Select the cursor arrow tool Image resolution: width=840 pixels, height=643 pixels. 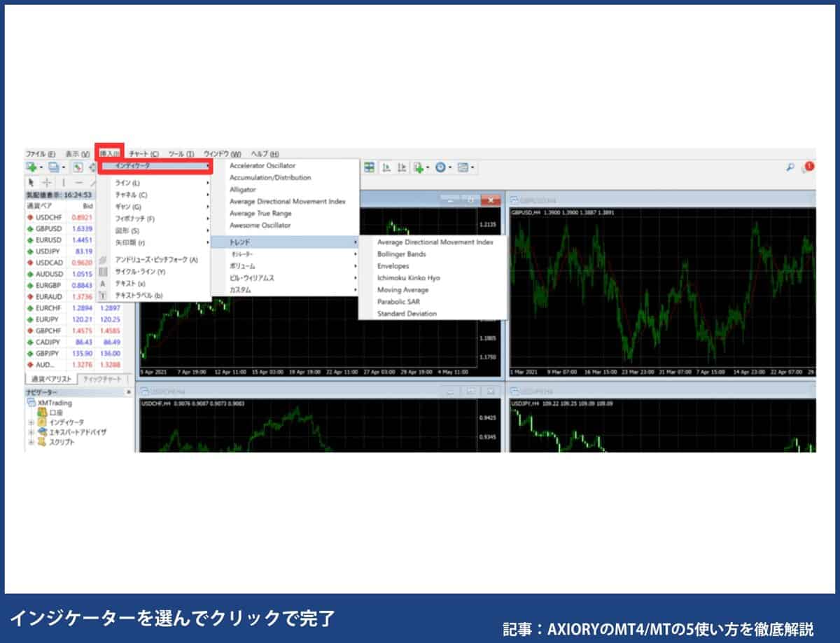tap(32, 184)
